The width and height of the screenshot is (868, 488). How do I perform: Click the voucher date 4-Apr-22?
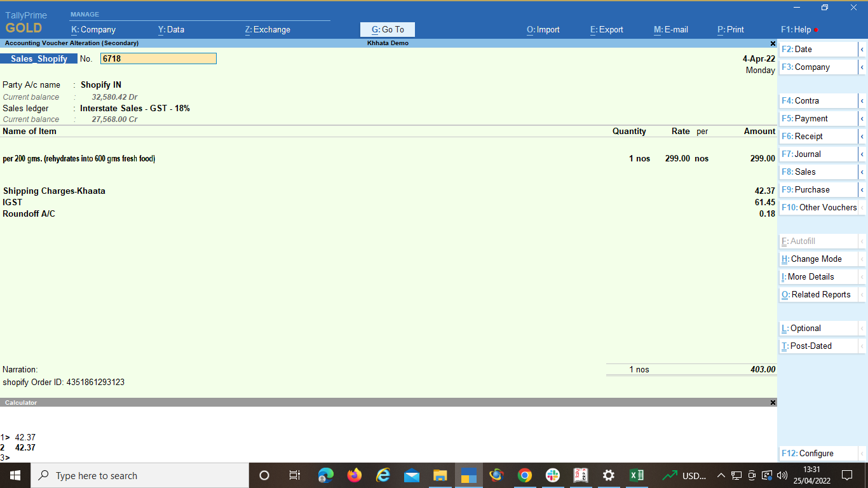[759, 58]
